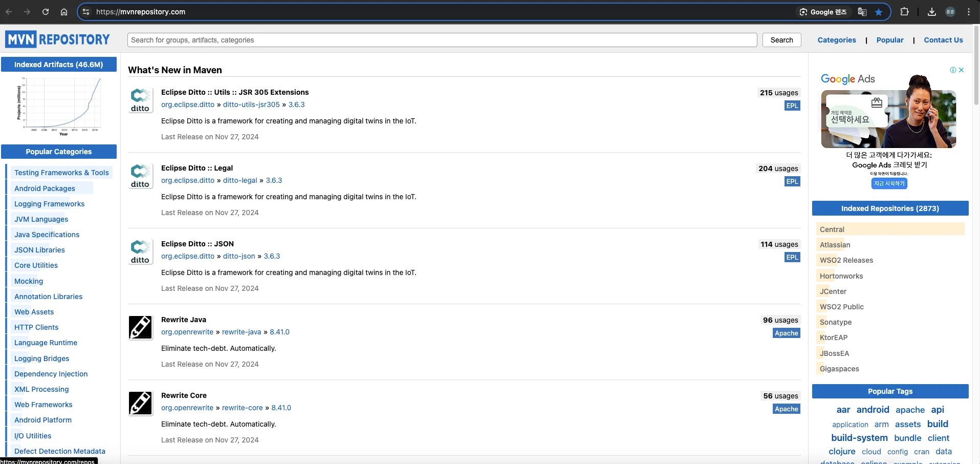980x464 pixels.
Task: Click the browser forward arrow
Action: click(x=27, y=12)
